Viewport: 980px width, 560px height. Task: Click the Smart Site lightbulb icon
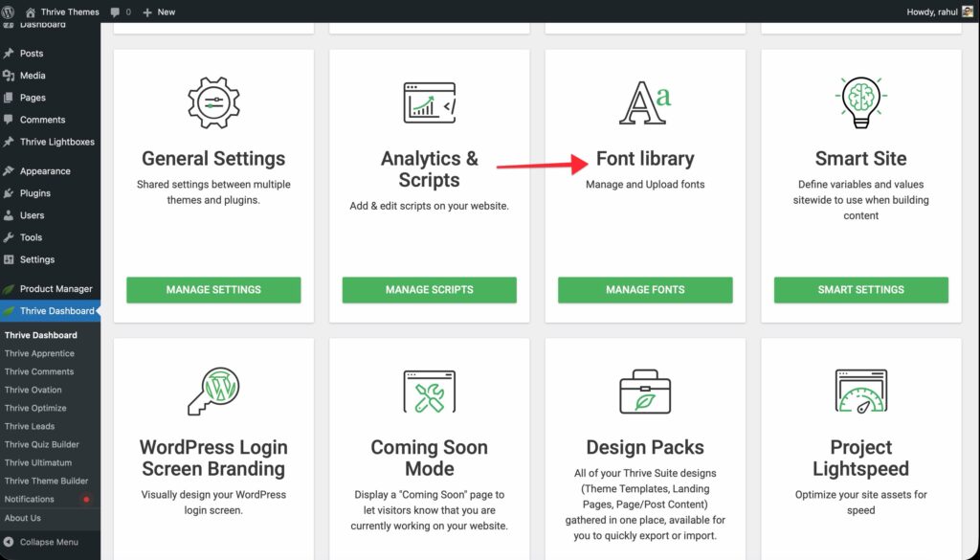pos(860,102)
